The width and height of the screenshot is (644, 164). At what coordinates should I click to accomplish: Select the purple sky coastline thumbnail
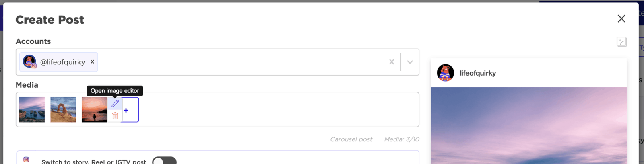click(32, 109)
